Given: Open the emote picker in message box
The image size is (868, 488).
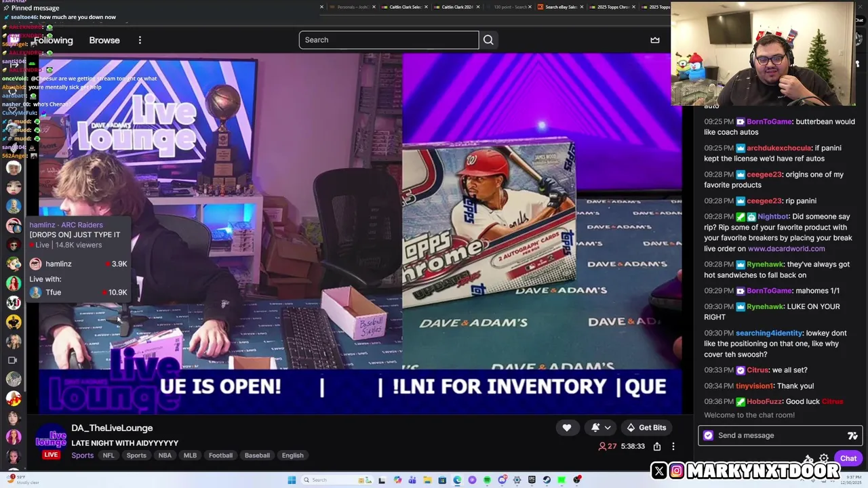Looking at the screenshot, I should tap(852, 436).
